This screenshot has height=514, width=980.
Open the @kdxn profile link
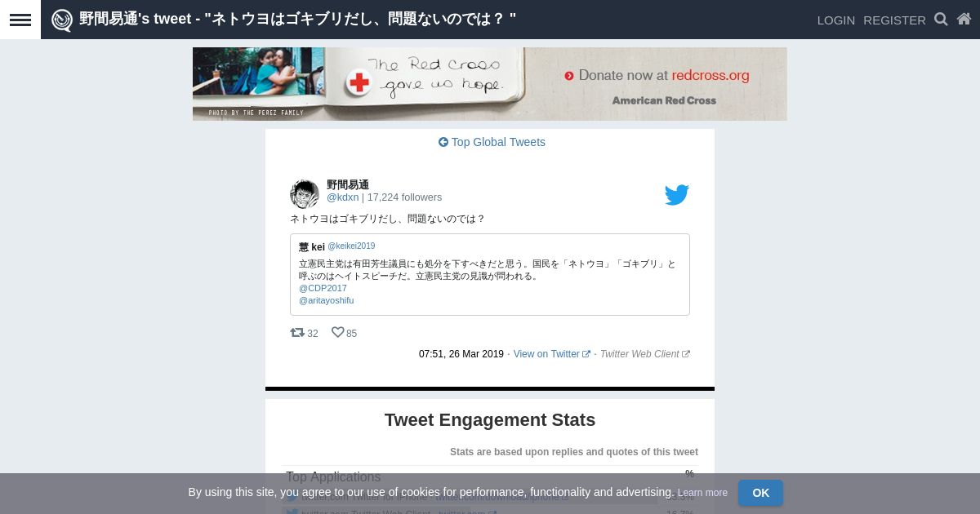(x=342, y=197)
